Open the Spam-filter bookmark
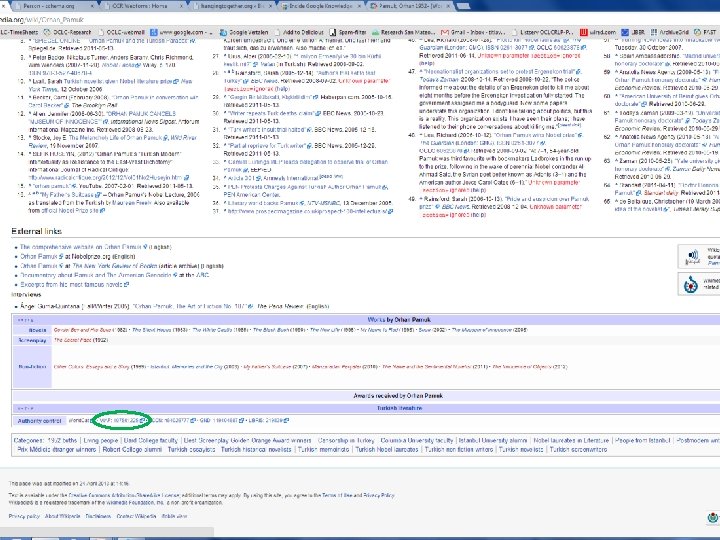This screenshot has height=540, width=720. [348, 32]
